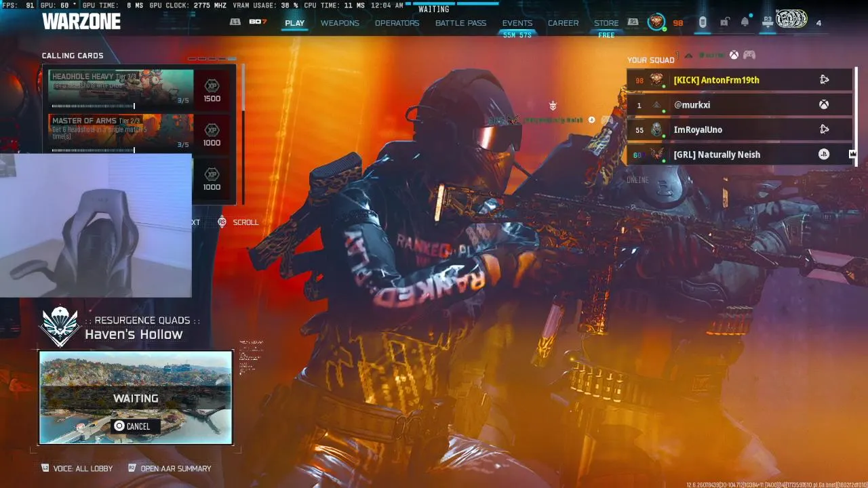Click @murkxi rank emblem in squad list

(x=656, y=105)
